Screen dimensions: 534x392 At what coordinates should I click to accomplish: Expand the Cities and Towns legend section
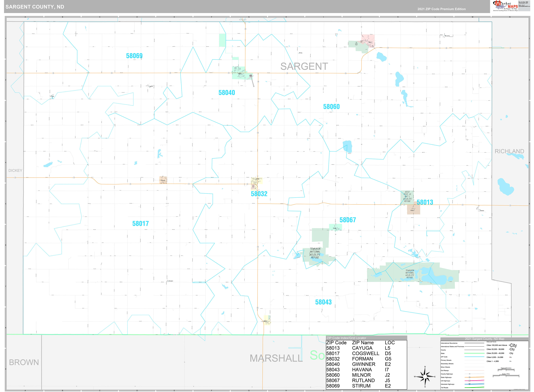point(491,342)
